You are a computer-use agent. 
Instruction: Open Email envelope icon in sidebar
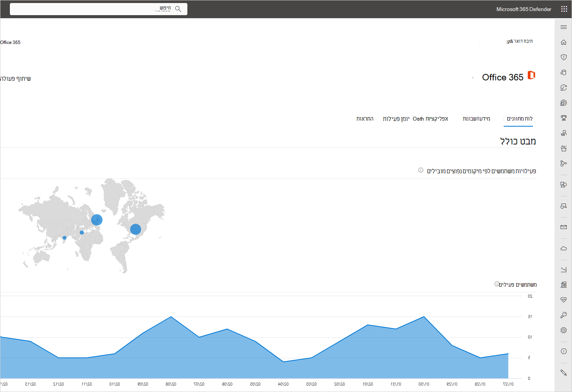(564, 227)
